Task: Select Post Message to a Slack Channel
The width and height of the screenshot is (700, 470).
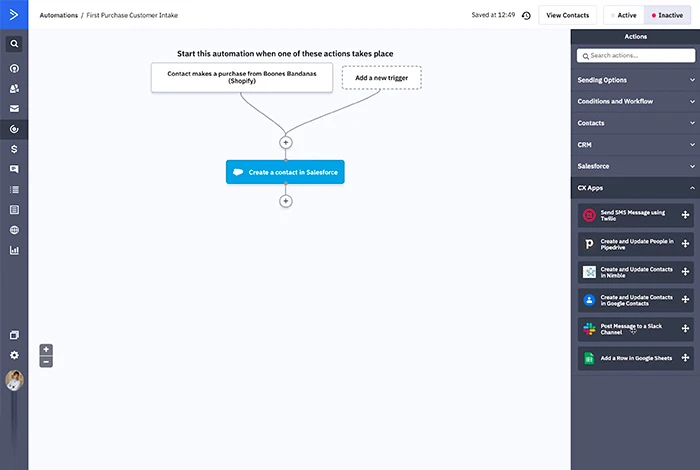Action: coord(635,329)
